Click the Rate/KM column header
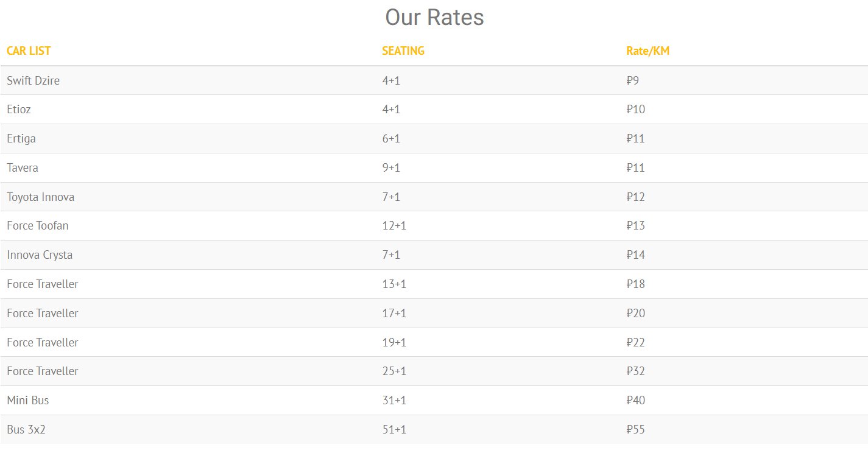 (x=647, y=51)
